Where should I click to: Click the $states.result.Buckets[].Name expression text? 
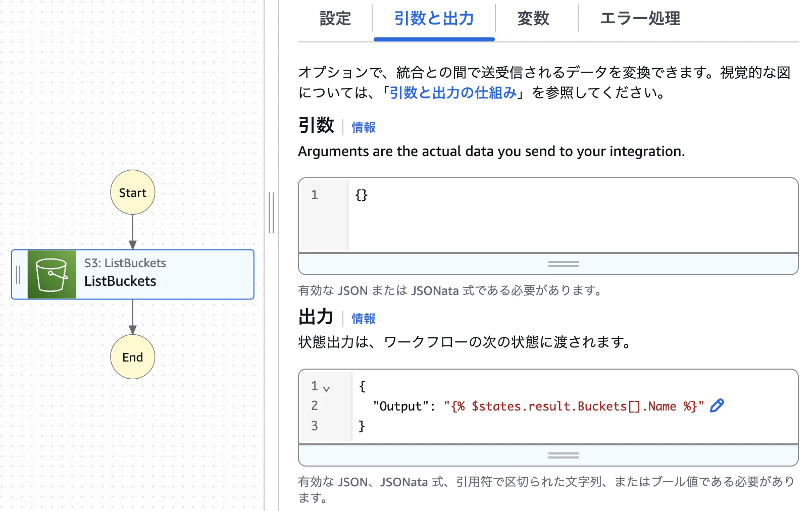574,406
